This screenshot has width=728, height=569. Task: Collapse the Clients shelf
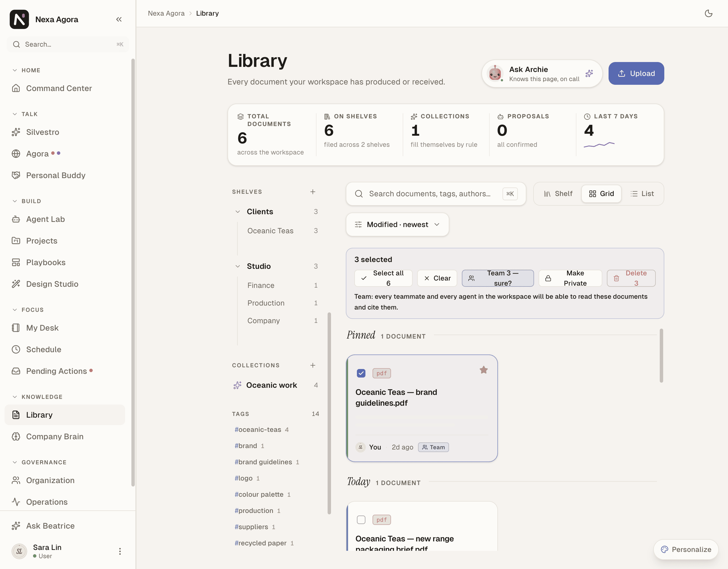[x=238, y=212]
